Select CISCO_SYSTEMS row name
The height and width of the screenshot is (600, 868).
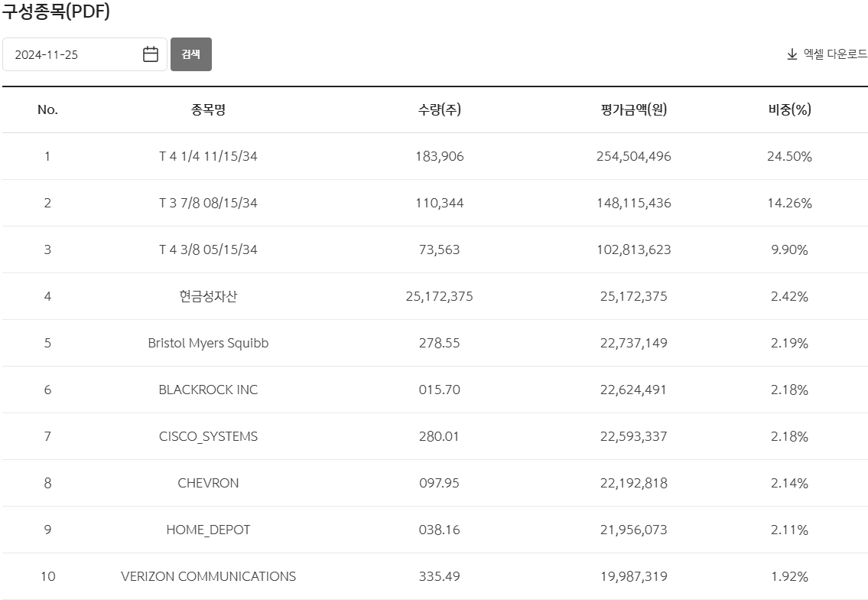(x=208, y=436)
